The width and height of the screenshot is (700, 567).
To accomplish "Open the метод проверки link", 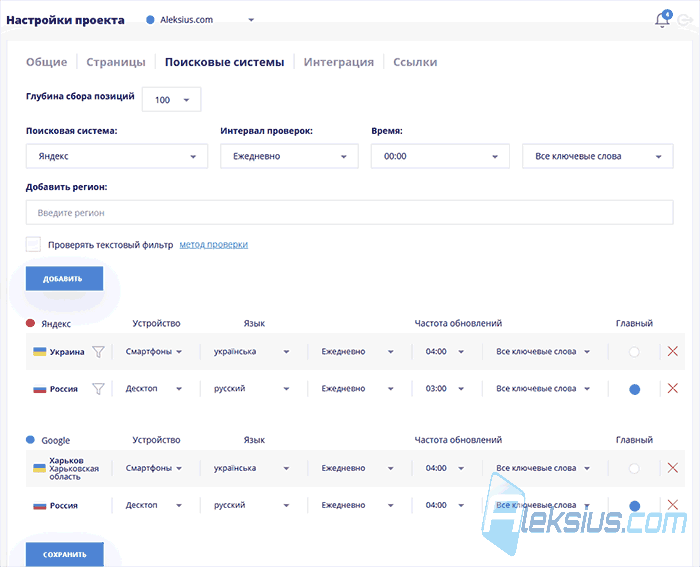I will pyautogui.click(x=214, y=245).
